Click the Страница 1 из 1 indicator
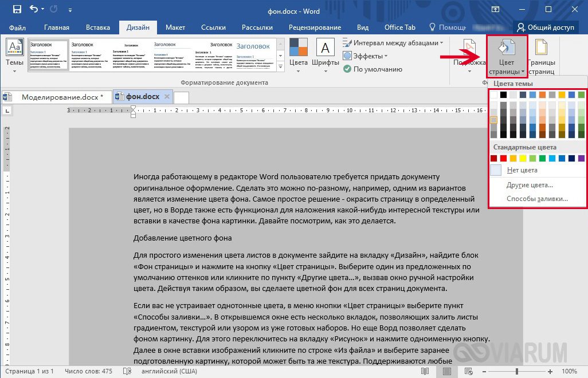The width and height of the screenshot is (588, 378). coord(29,371)
